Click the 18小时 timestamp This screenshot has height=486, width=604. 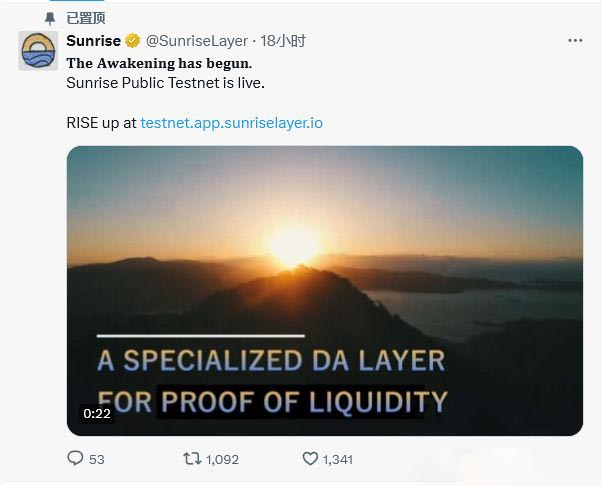pos(283,41)
